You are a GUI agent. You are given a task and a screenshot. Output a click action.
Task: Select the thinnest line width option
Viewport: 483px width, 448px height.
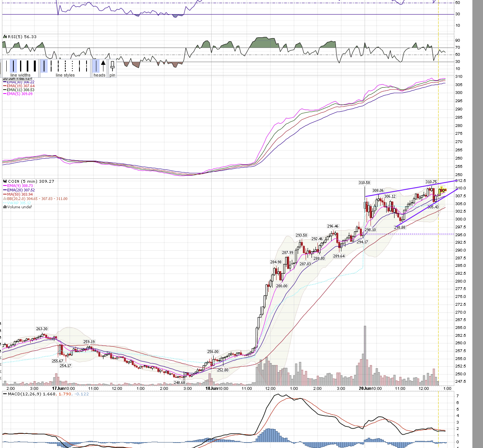(x=6, y=66)
